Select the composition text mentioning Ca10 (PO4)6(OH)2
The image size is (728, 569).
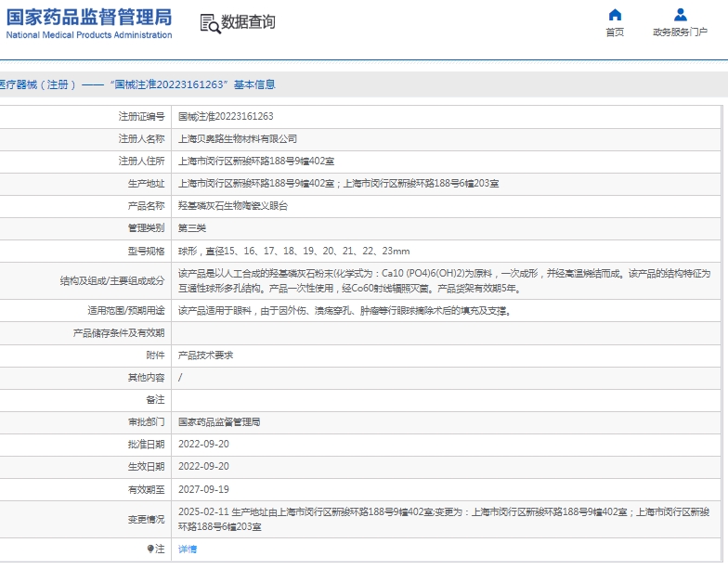point(444,280)
